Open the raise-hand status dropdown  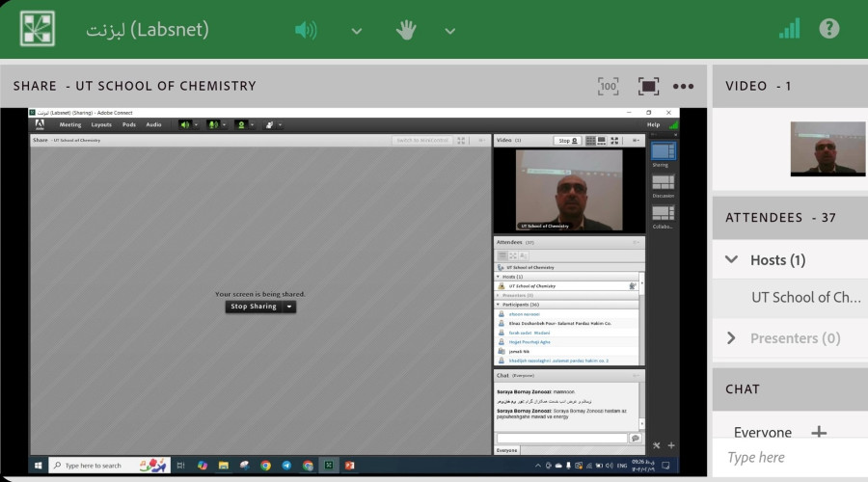449,31
